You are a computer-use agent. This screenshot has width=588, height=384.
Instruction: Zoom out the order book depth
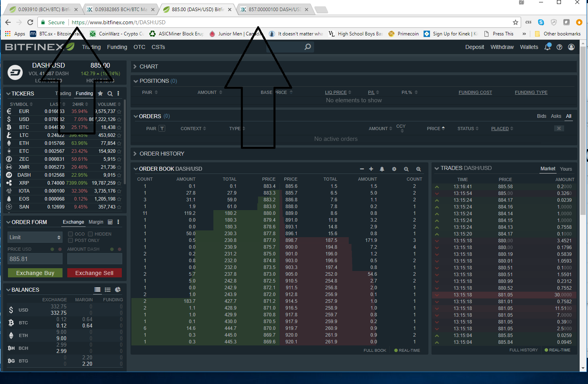pyautogui.click(x=406, y=169)
